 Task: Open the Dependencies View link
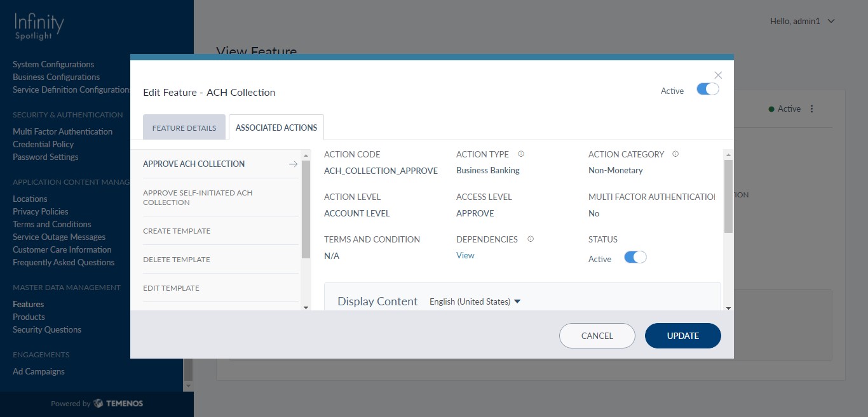click(x=465, y=255)
